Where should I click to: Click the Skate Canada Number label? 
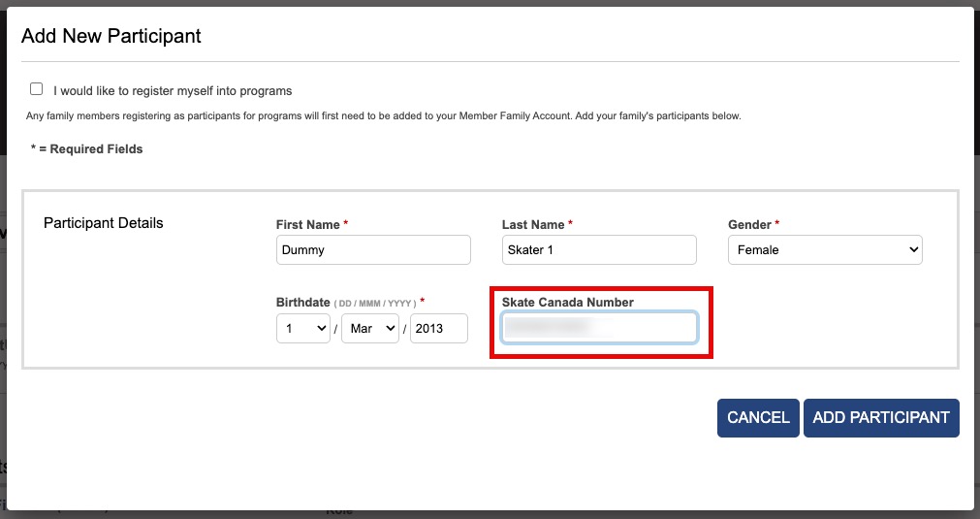(567, 302)
